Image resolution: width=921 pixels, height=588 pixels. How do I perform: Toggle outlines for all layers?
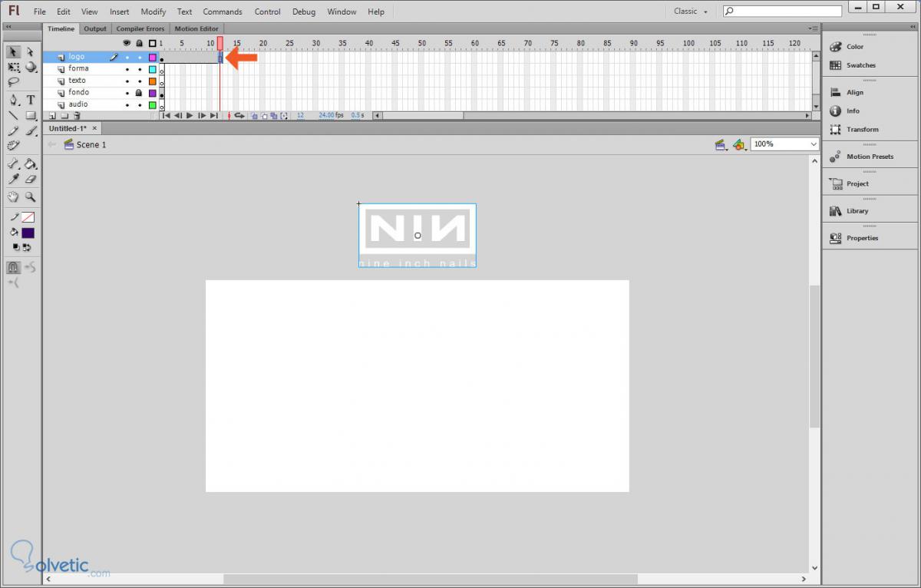pos(152,43)
